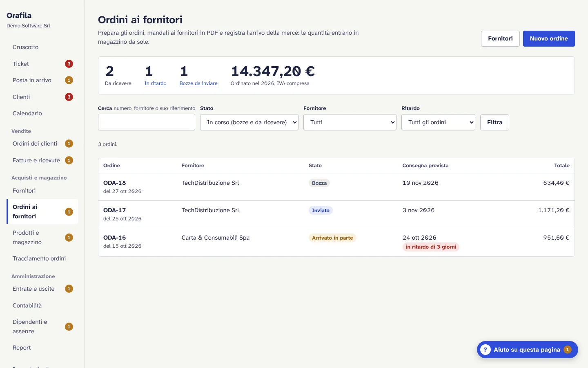Click the Orafila logo title
The width and height of the screenshot is (588, 368).
(x=19, y=16)
